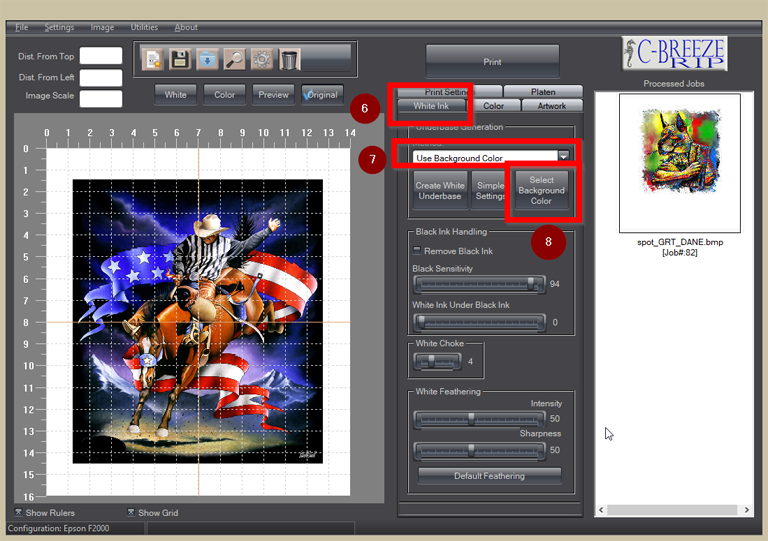The width and height of the screenshot is (768, 541).
Task: Open the File menu
Action: tap(22, 27)
